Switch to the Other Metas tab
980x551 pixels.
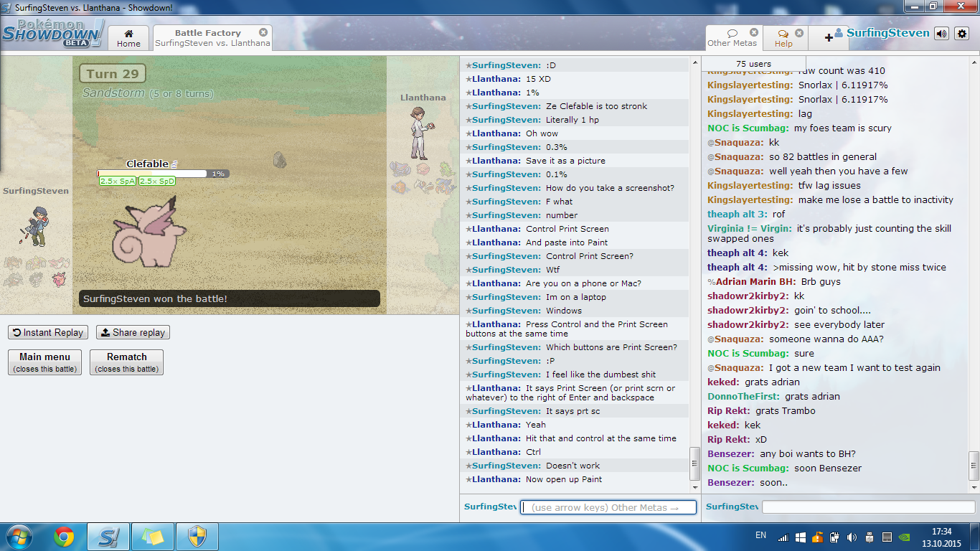(x=732, y=38)
